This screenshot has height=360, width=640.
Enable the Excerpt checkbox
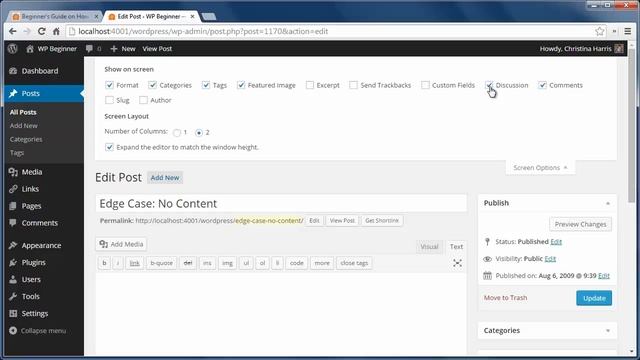(310, 85)
